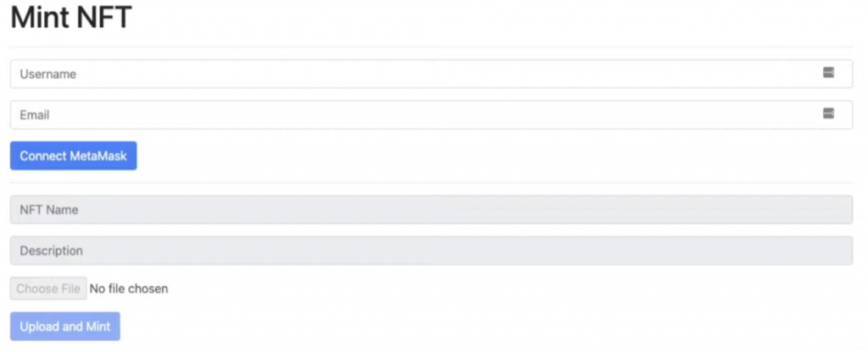Focus the Username input field
The image size is (868, 352).
431,74
